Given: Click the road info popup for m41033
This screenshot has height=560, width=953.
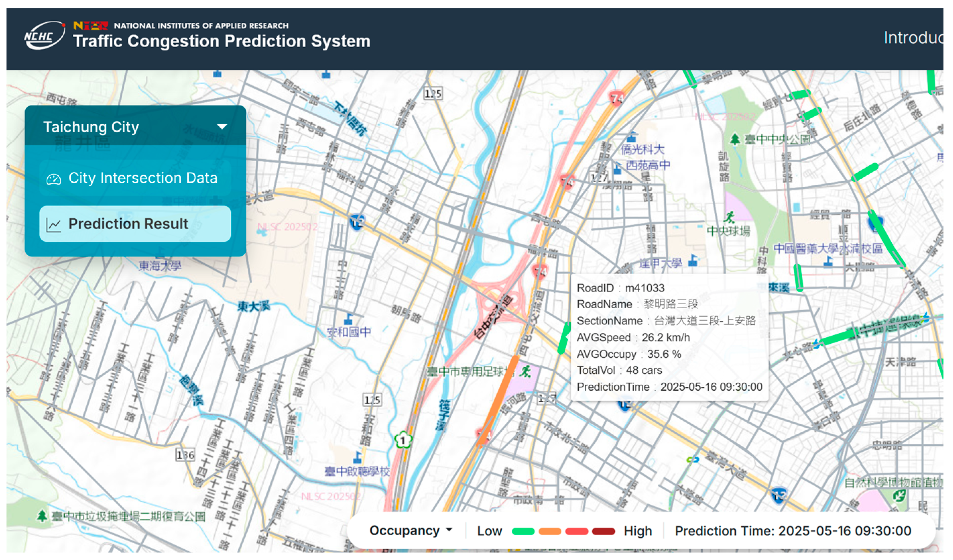Looking at the screenshot, I should 670,336.
